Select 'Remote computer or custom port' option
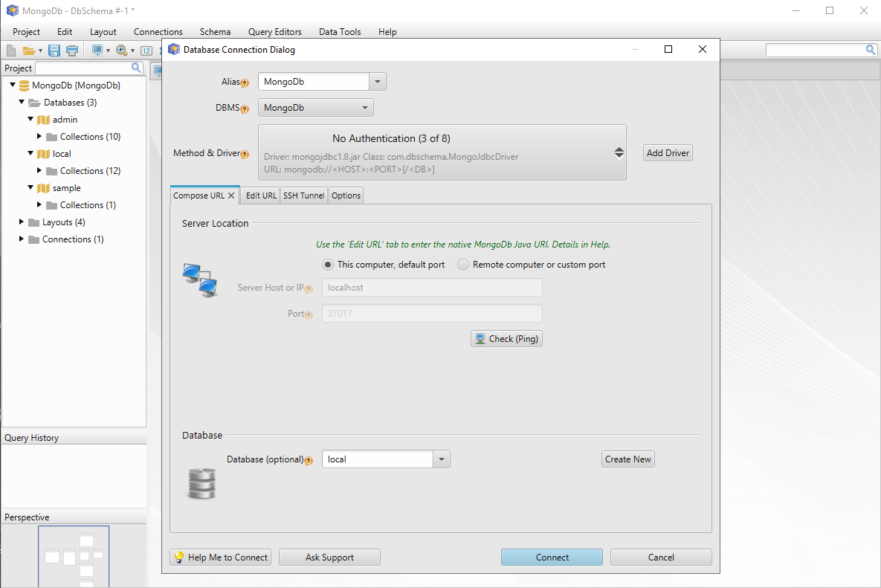Screen dimensions: 881x588 point(463,265)
